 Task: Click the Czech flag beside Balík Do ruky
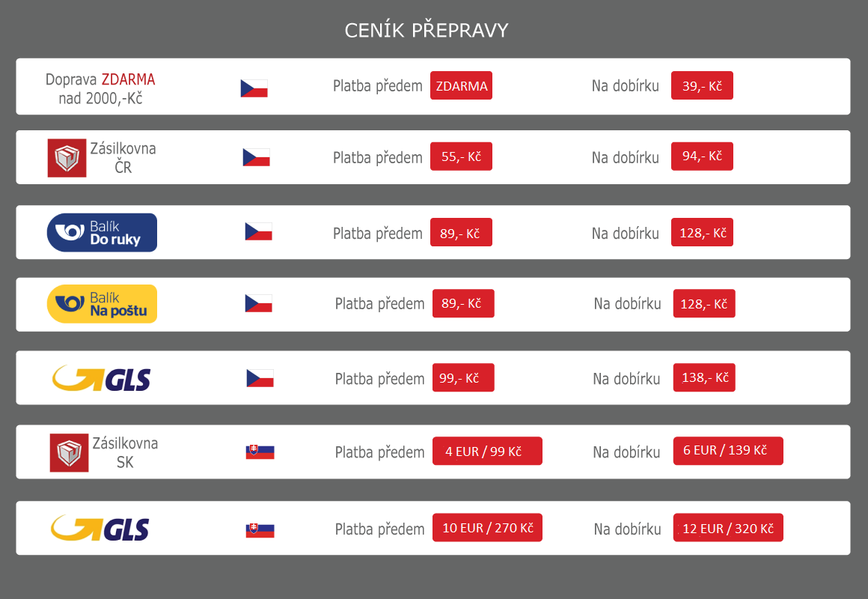coord(258,231)
